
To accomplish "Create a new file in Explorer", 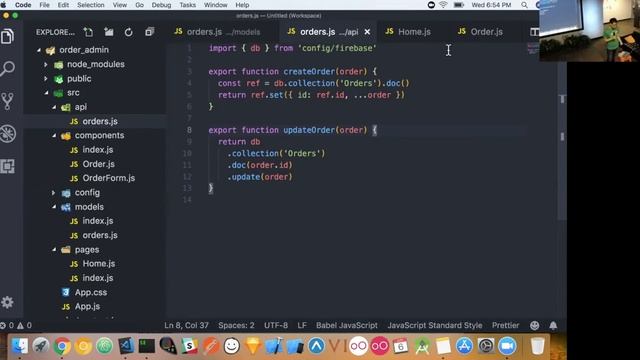I will tap(88, 32).
